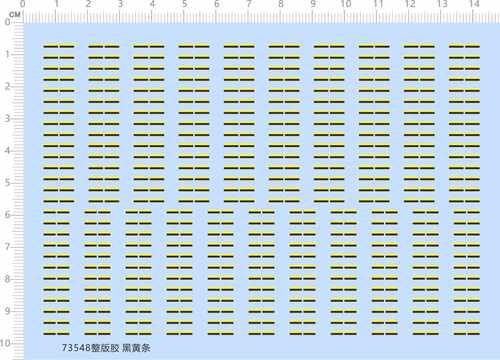Click the "CM" unit label on the ruler

(x=15, y=15)
